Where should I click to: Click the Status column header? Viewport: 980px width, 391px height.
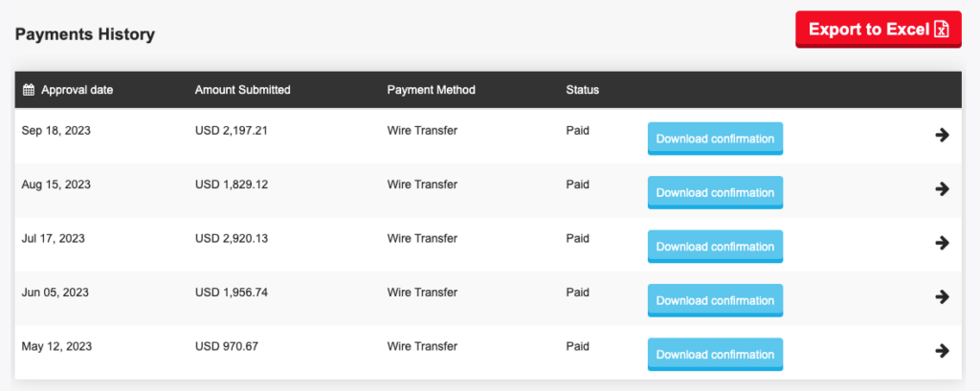[x=582, y=90]
